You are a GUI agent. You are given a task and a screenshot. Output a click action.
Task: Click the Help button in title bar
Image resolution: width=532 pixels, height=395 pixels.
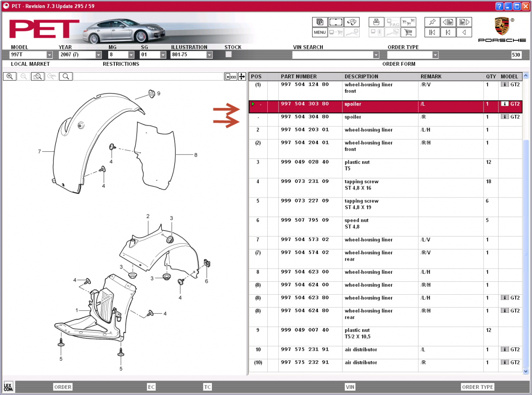point(500,6)
